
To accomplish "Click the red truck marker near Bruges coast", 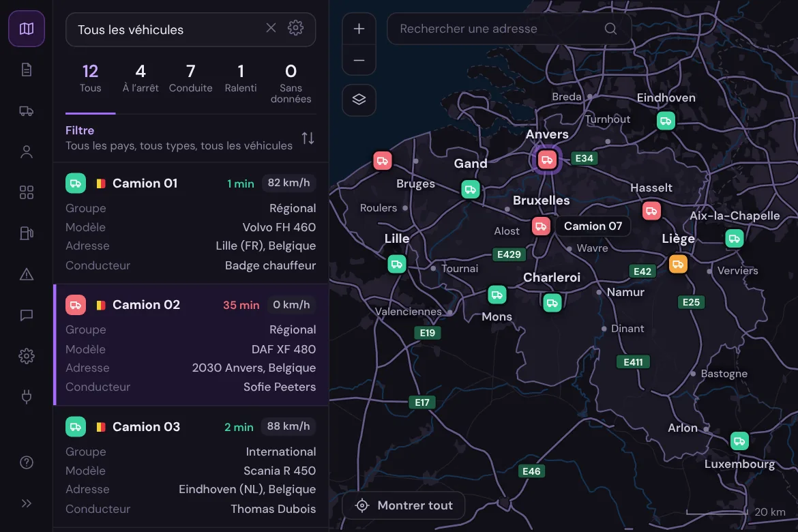I will pos(383,161).
